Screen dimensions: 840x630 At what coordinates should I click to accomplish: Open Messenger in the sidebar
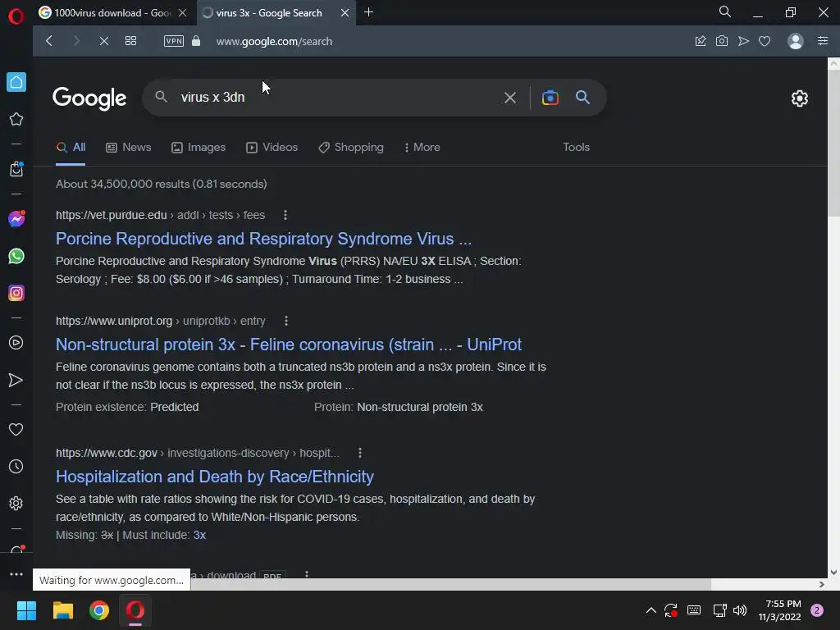16,218
